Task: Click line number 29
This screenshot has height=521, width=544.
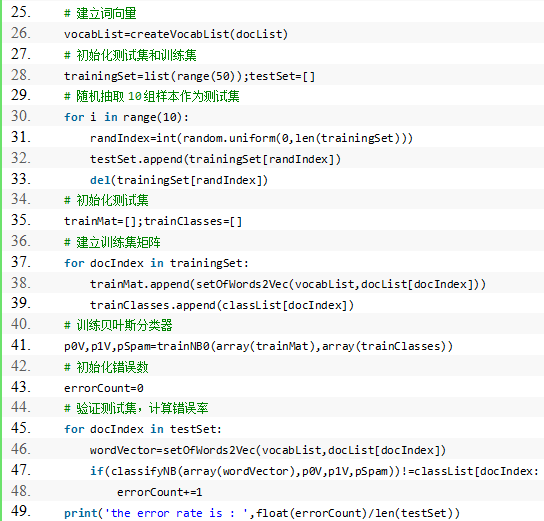Action: (x=21, y=95)
